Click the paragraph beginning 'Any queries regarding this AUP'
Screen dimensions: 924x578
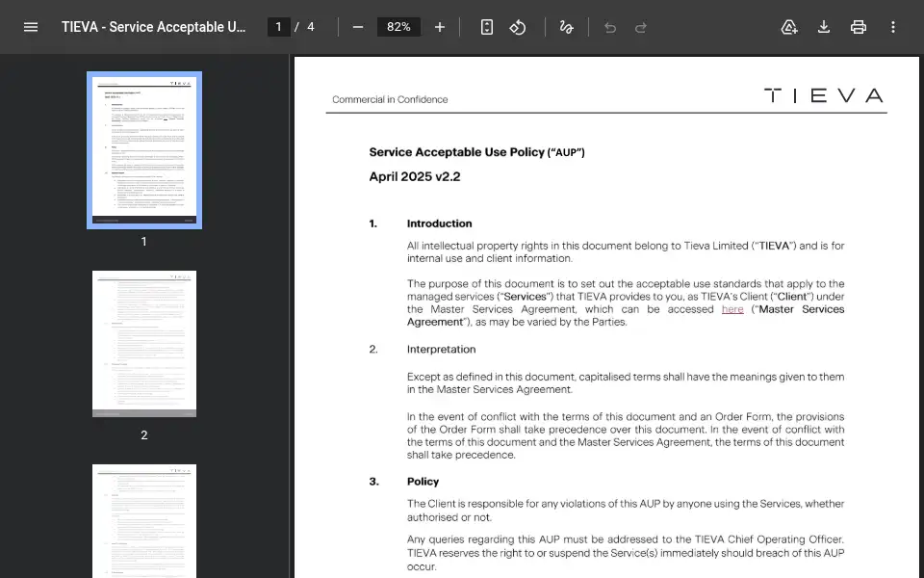click(626, 553)
